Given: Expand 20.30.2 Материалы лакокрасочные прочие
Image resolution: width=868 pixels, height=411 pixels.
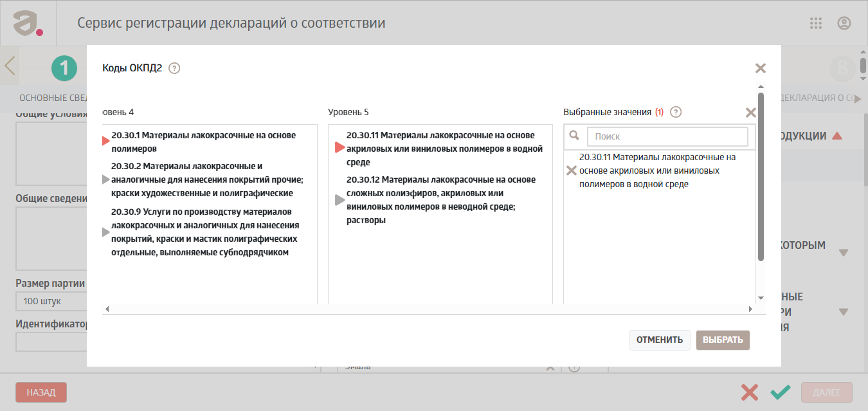Looking at the screenshot, I should pos(106,179).
